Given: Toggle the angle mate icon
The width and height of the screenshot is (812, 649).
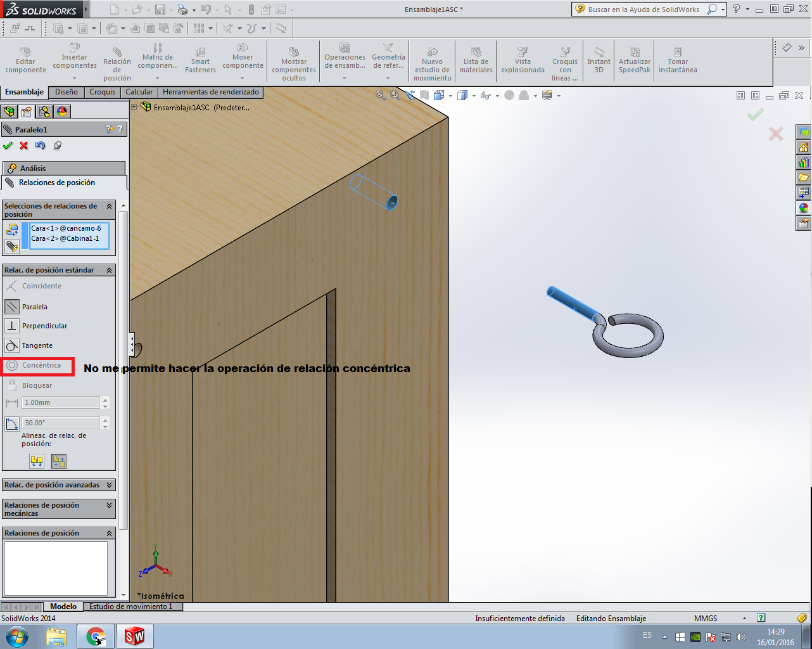Looking at the screenshot, I should (x=12, y=423).
